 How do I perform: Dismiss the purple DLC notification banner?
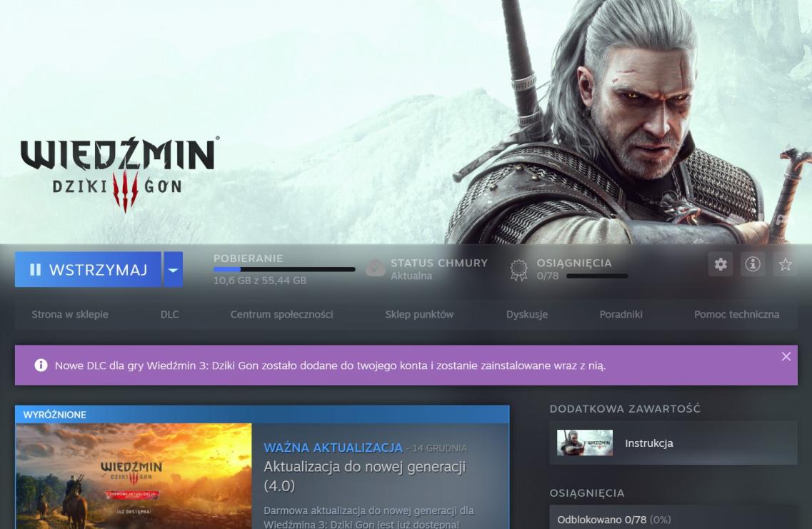(x=786, y=356)
